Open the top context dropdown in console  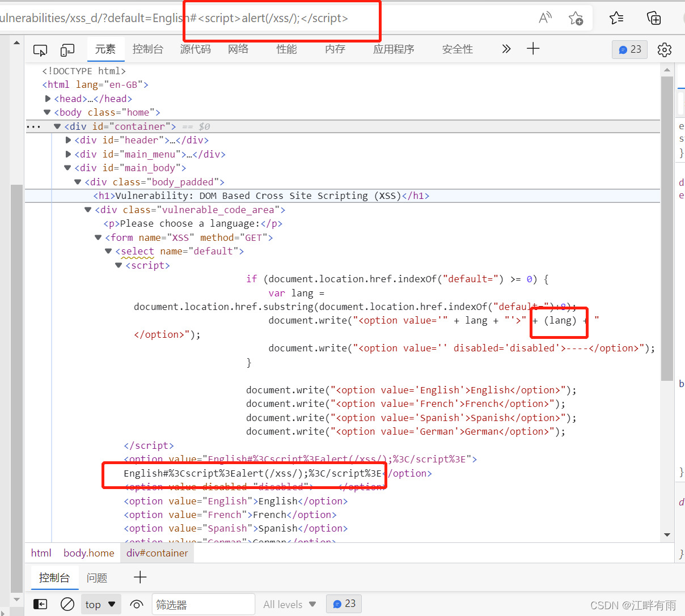tap(101, 604)
